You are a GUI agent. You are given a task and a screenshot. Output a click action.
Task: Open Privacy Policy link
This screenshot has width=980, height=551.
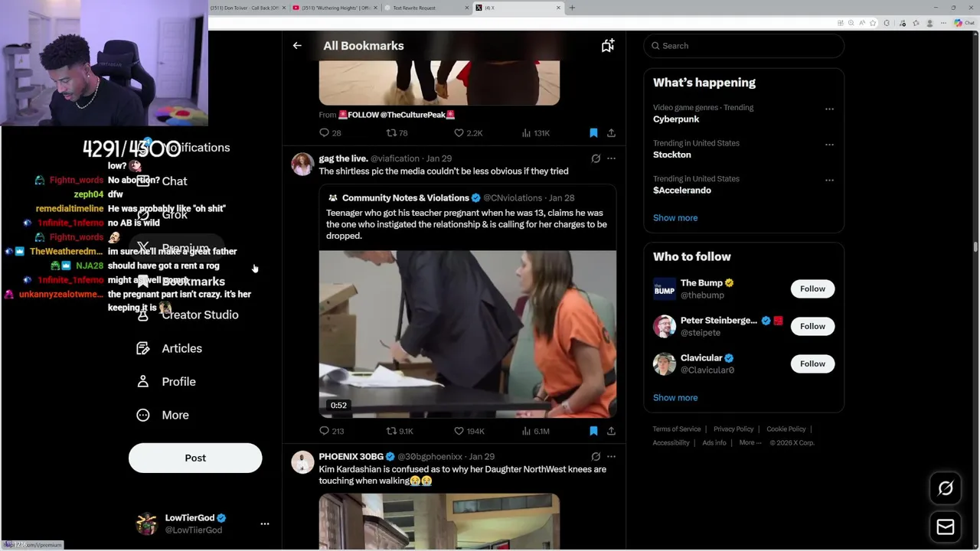[733, 429]
